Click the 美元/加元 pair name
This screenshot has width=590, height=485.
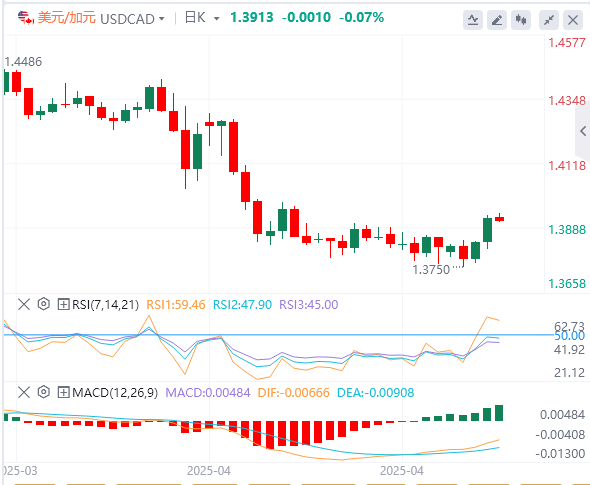tap(67, 18)
